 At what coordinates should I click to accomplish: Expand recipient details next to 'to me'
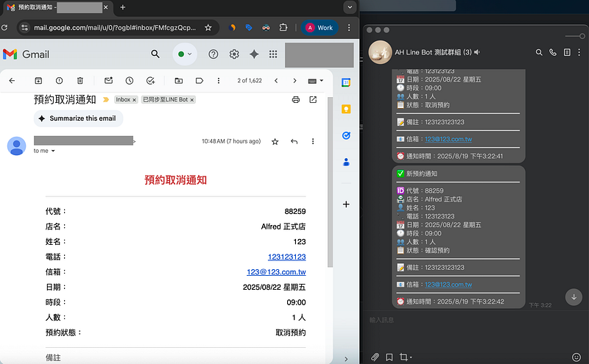tap(53, 151)
